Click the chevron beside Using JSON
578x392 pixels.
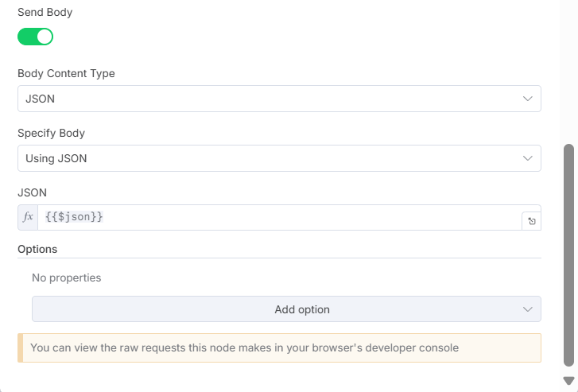(x=528, y=158)
